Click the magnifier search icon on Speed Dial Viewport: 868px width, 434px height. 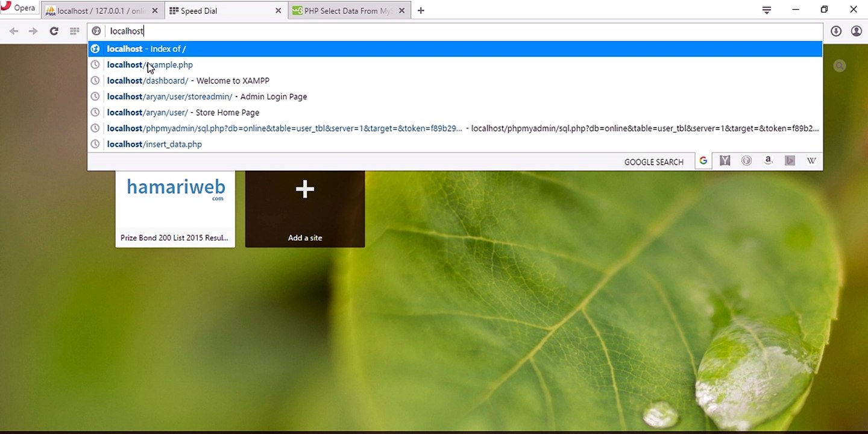click(x=840, y=66)
